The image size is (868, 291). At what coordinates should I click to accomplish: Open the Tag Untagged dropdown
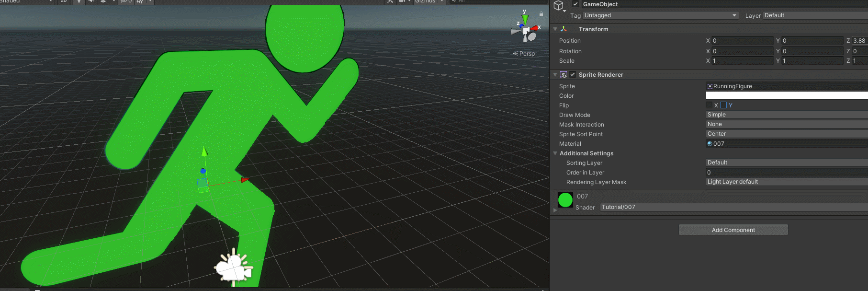pyautogui.click(x=661, y=15)
